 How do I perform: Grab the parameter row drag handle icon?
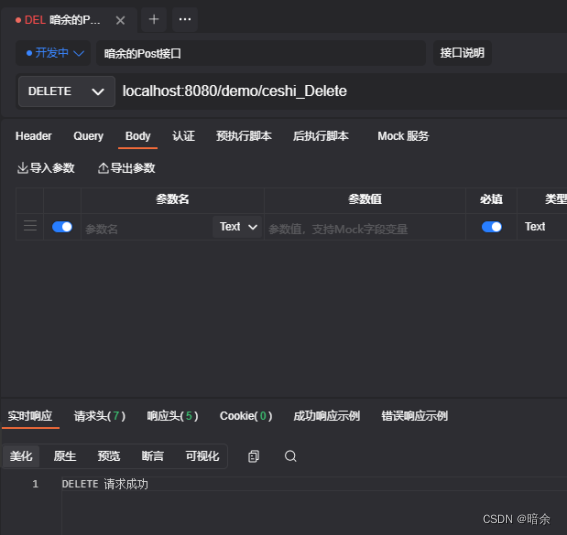tap(30, 226)
